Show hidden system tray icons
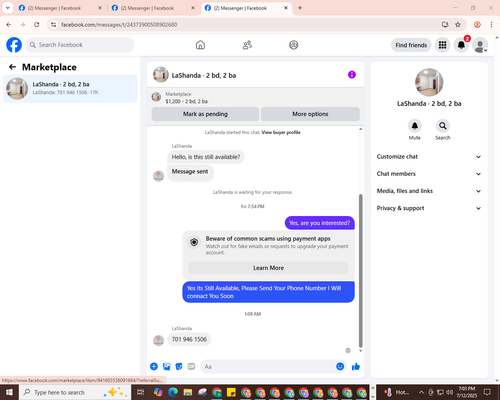This screenshot has height=400, width=500. (421, 392)
